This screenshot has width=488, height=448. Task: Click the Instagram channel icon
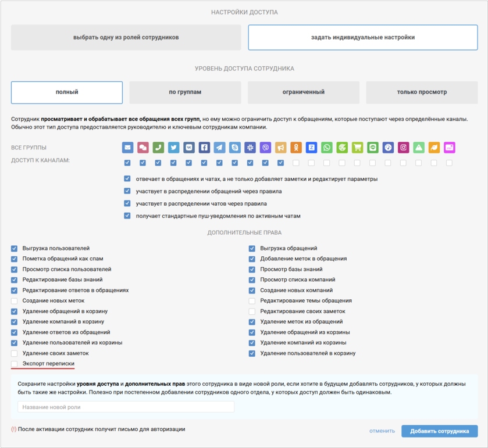(x=403, y=148)
